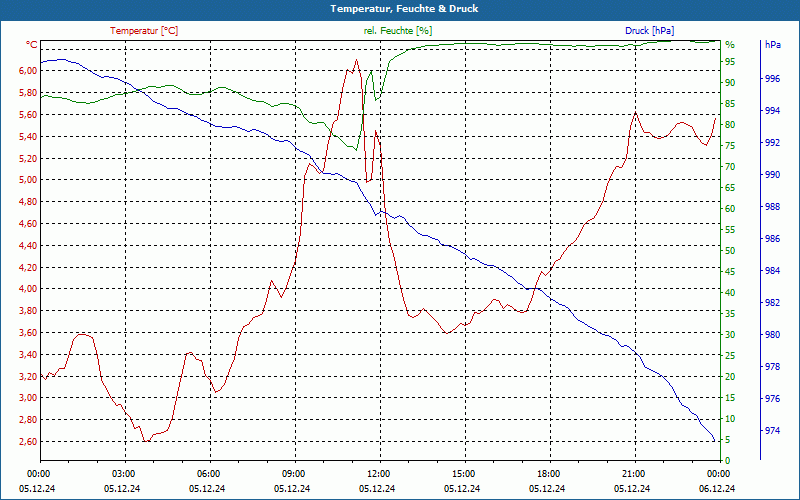Screen dimensions: 800x500
Task: Click the "hPa" unit label on pressure axis
Action: tap(772, 45)
